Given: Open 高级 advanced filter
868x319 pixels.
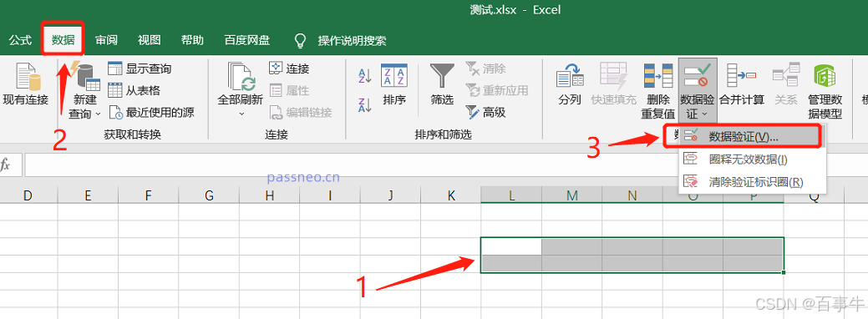Looking at the screenshot, I should click(485, 113).
